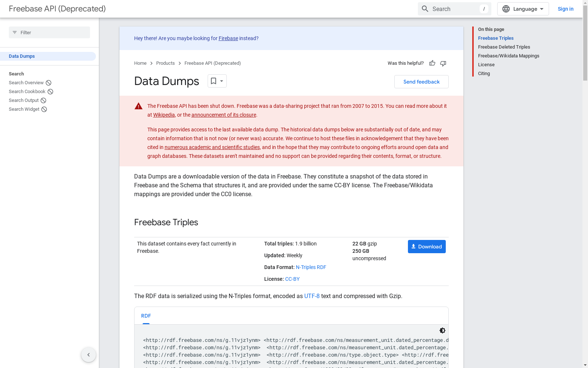Screen dimensions: 588x368
Task: Go to Home breadcrumb
Action: [140, 63]
